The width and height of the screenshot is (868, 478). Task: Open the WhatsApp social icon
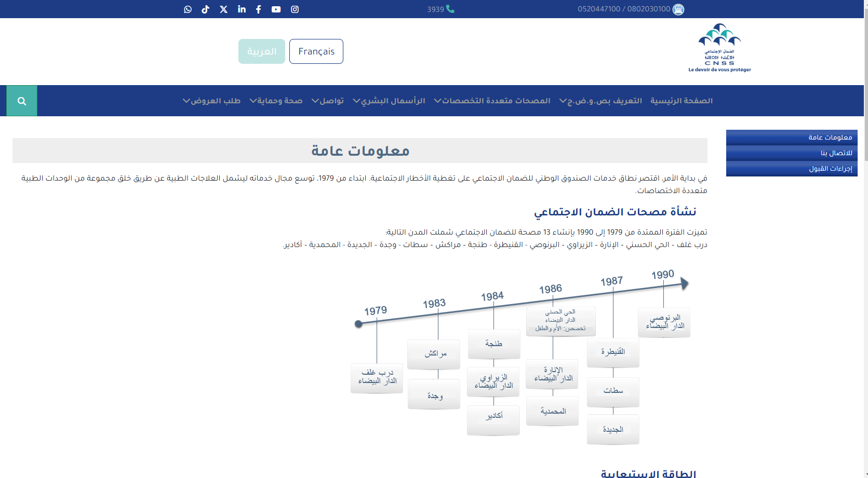[188, 9]
